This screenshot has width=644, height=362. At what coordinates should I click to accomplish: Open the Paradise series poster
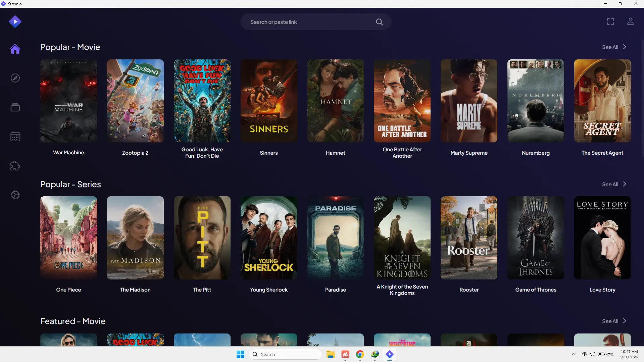tap(335, 238)
